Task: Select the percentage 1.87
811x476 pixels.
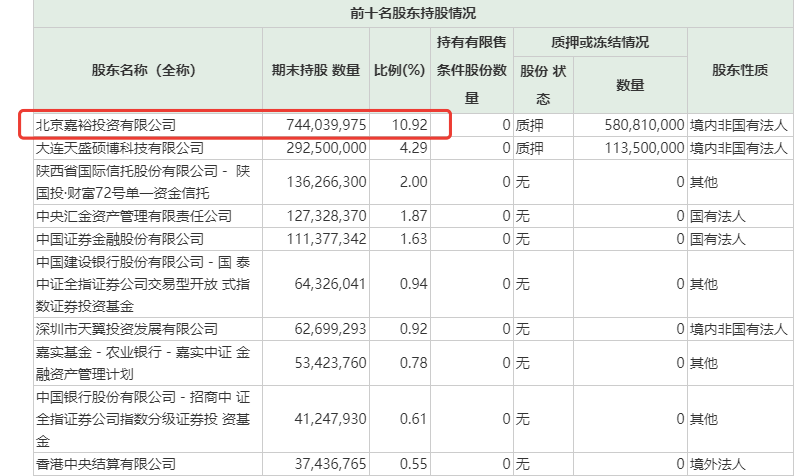Action: [x=414, y=216]
